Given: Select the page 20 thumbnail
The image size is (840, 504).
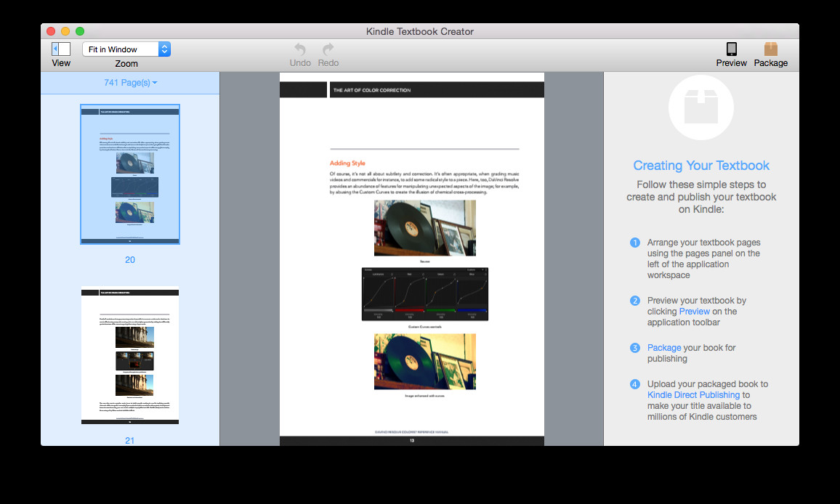Looking at the screenshot, I should [x=130, y=174].
